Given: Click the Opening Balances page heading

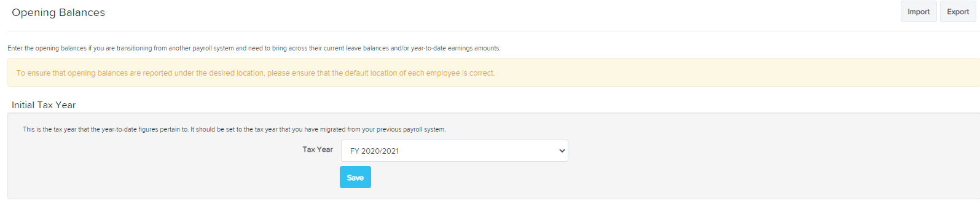Looking at the screenshot, I should coord(58,12).
